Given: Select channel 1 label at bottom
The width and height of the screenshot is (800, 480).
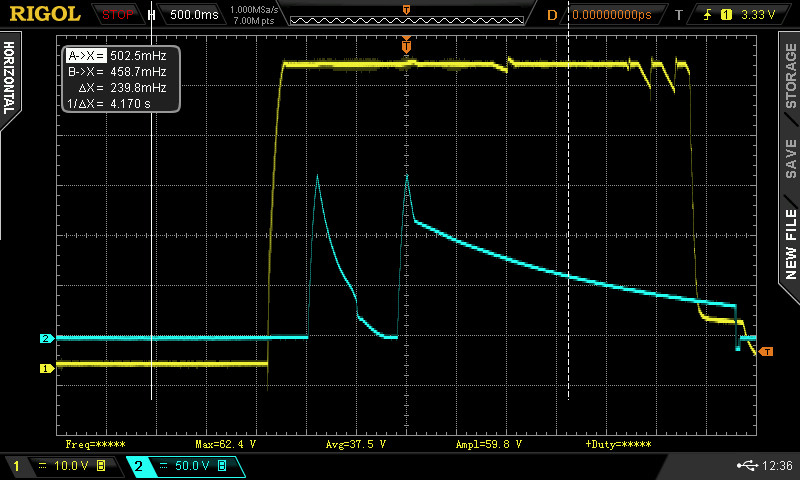Looking at the screenshot, I should [x=16, y=466].
